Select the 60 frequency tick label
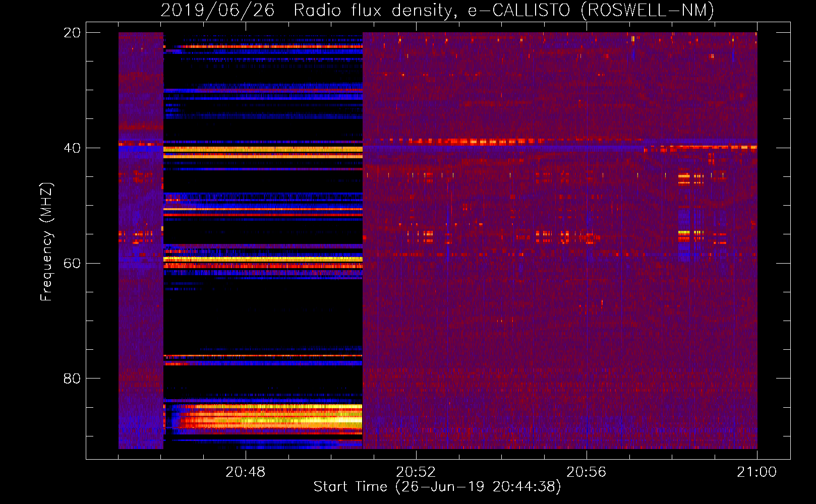Image resolution: width=816 pixels, height=504 pixels. click(x=72, y=264)
